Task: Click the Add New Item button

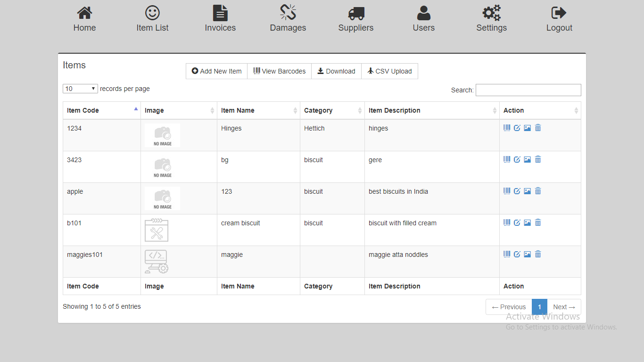Action: (217, 71)
